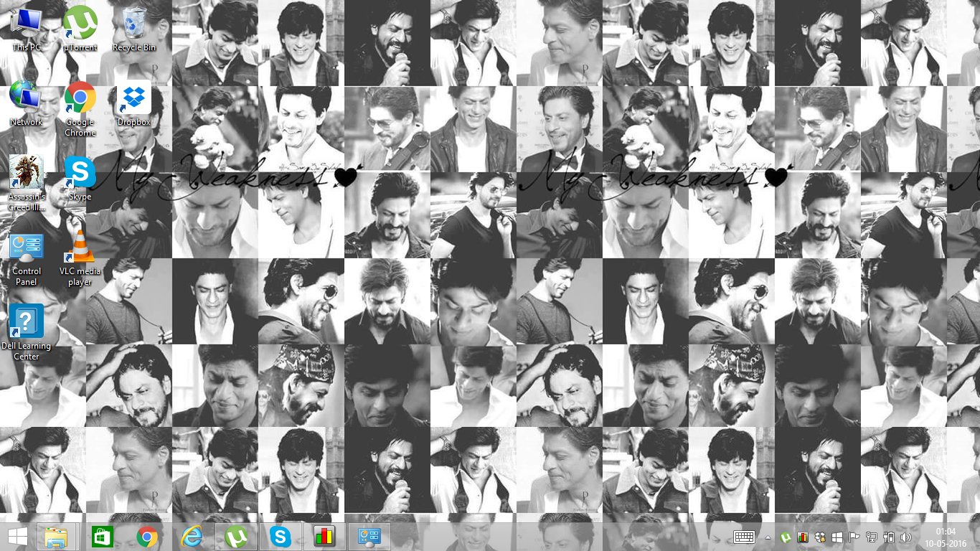Click the bar-chart meter tray icon
The image size is (980, 551).
[804, 537]
